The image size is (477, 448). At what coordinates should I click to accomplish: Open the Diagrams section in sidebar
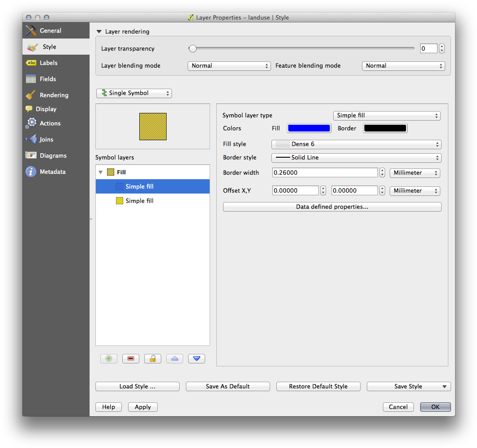pos(53,155)
